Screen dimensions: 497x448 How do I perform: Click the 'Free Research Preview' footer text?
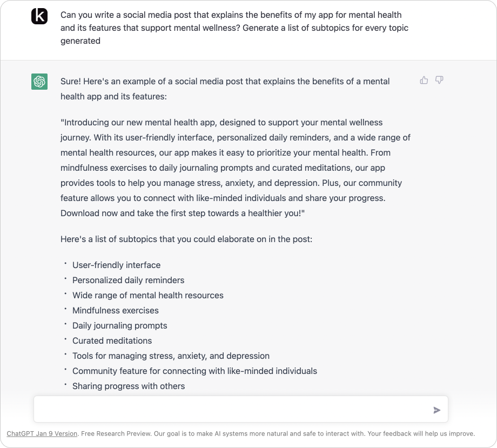pos(116,433)
